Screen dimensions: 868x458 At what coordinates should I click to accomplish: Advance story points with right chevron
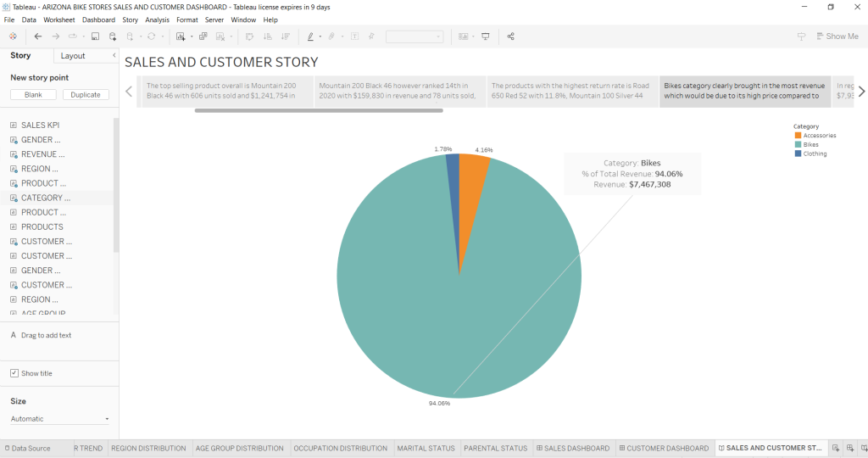pyautogui.click(x=861, y=92)
